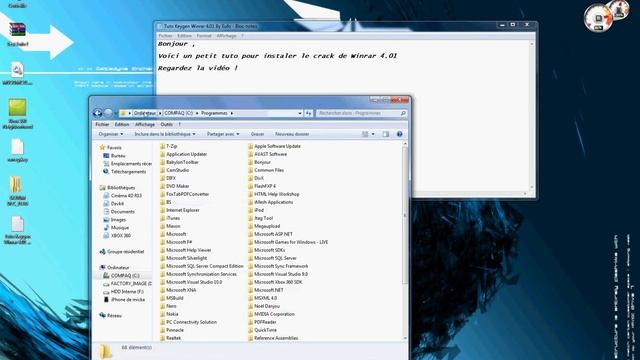
Task: Click the Musique note icon in sidebar
Action: (106, 227)
